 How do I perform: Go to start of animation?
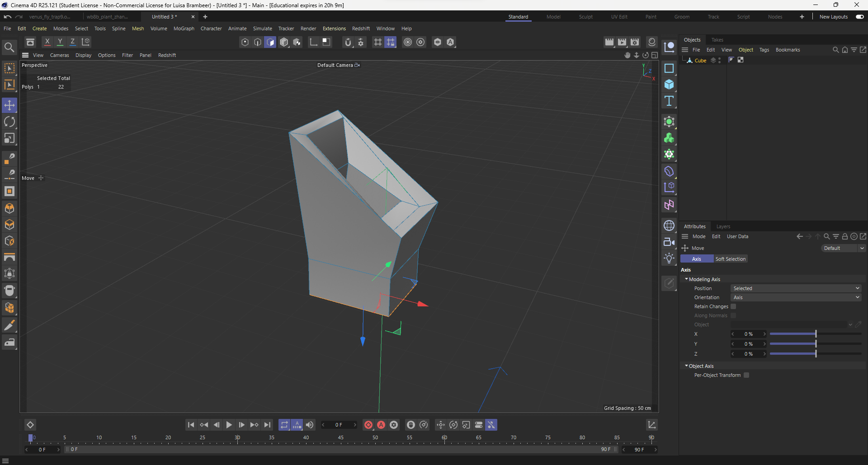tap(191, 425)
